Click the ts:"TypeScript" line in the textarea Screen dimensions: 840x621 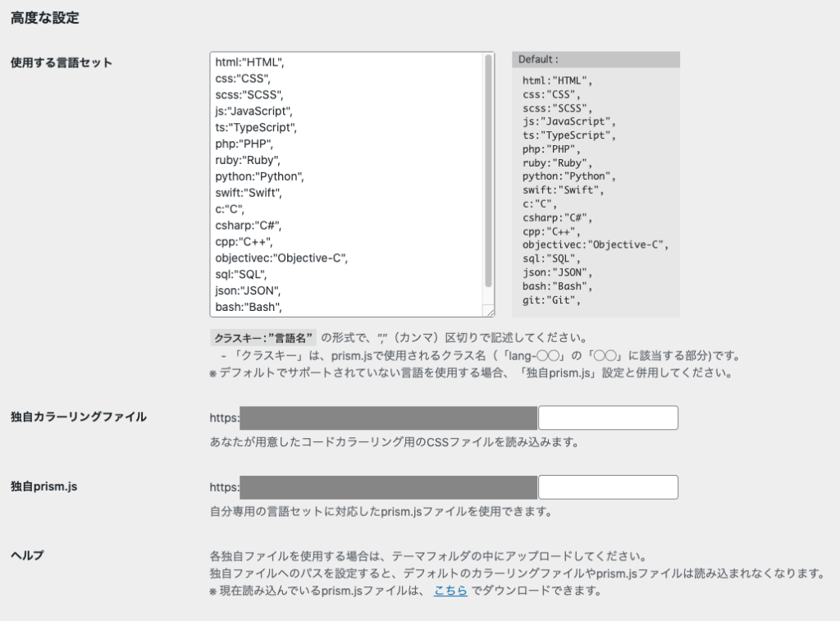coord(255,127)
